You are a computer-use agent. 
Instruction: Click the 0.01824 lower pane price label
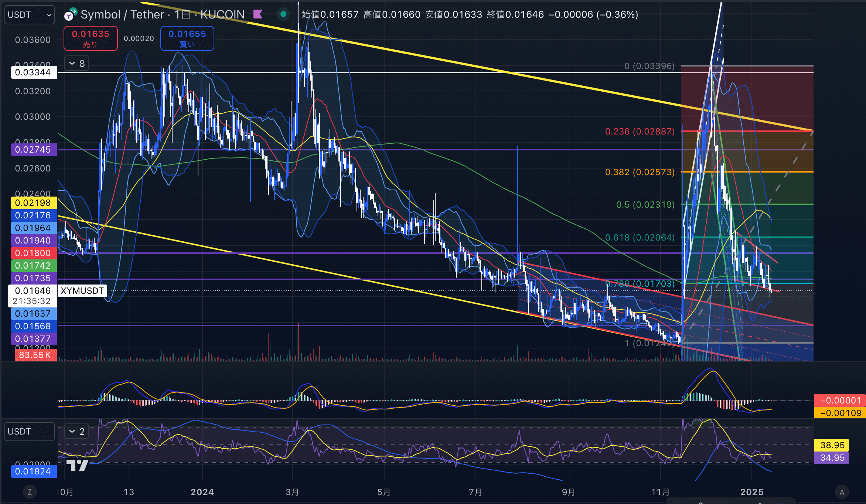[x=34, y=471]
